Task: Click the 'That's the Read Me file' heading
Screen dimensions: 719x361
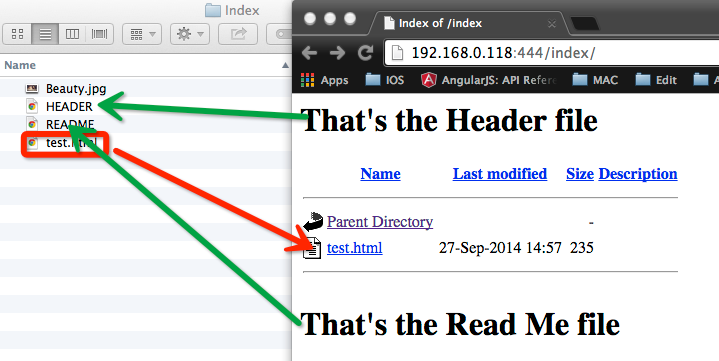Action: pos(460,324)
